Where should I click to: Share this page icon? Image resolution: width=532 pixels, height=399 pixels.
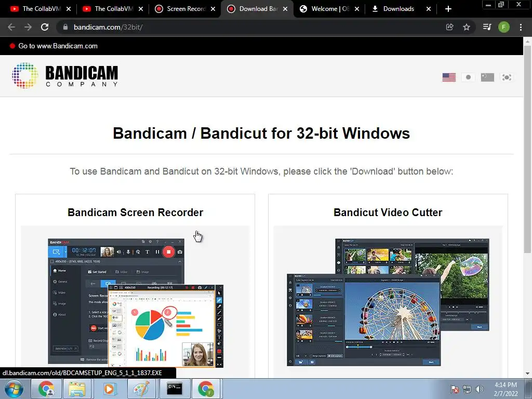pyautogui.click(x=449, y=27)
